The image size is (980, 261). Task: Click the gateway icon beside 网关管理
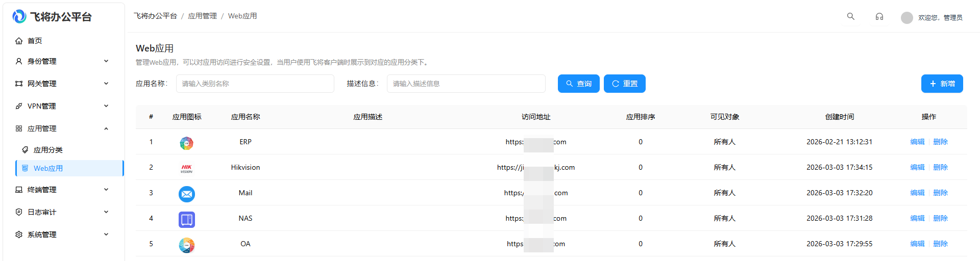coord(19,84)
